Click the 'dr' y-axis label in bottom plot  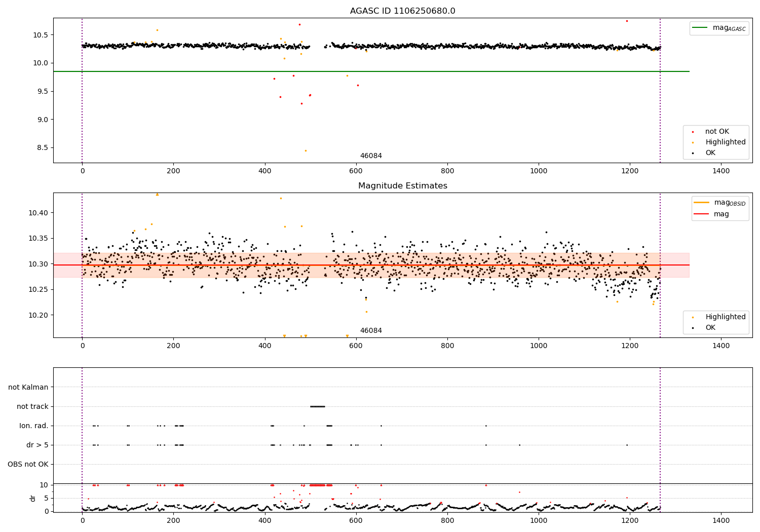(33, 498)
